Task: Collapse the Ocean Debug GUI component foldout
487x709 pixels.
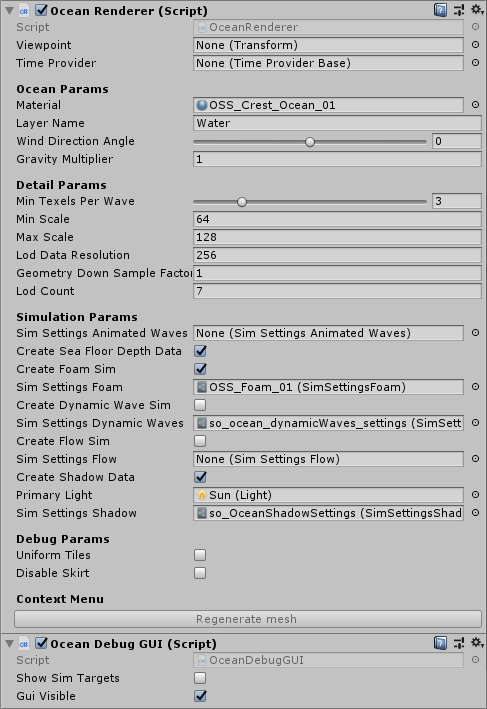Action: coord(9,644)
